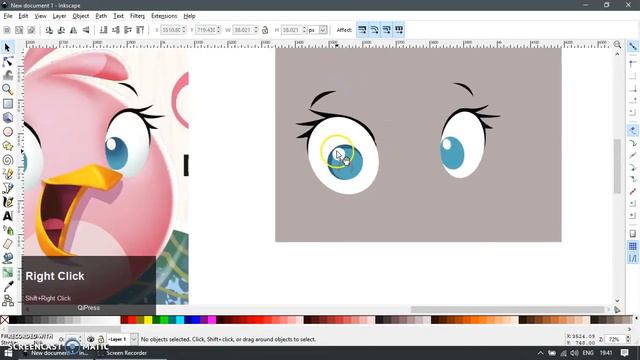
Task: Click the Y coordinate input field
Action: tap(206, 30)
